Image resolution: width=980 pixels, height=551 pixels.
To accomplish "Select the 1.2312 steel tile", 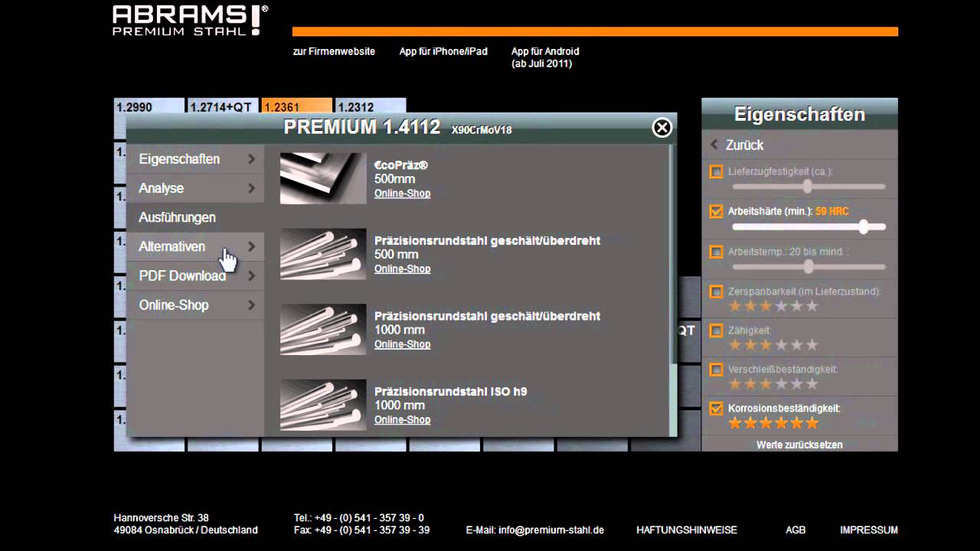I will pos(371,107).
